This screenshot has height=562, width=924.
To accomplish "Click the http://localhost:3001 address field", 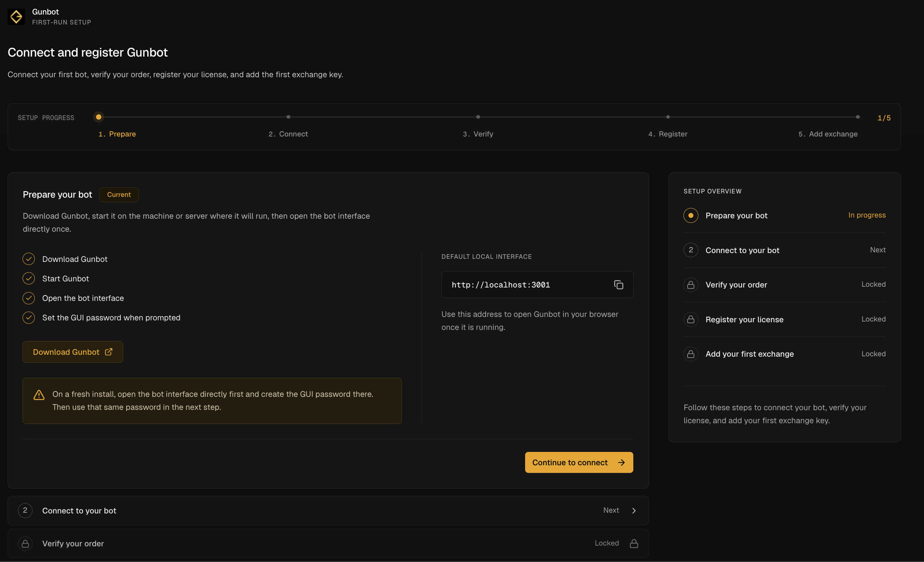I will pyautogui.click(x=537, y=285).
